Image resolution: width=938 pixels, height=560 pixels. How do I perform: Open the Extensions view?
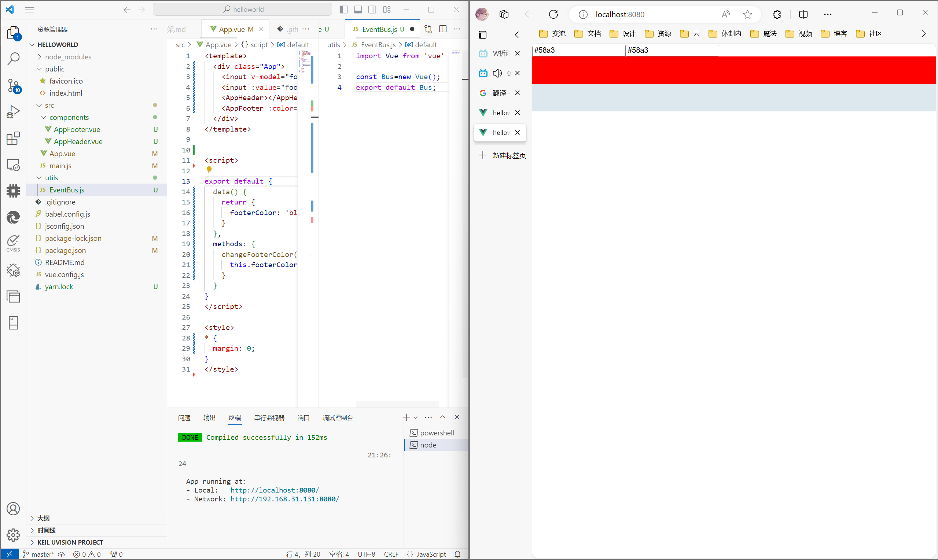click(x=13, y=139)
